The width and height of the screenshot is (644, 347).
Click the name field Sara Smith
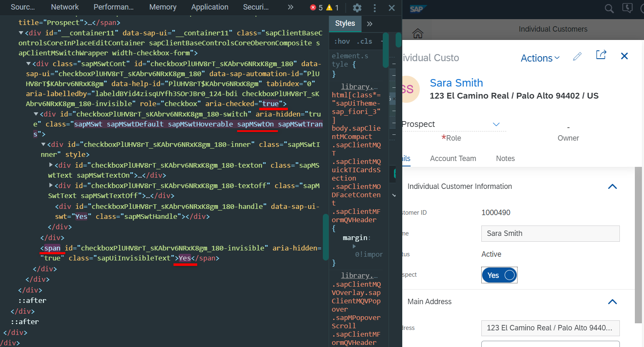click(550, 233)
